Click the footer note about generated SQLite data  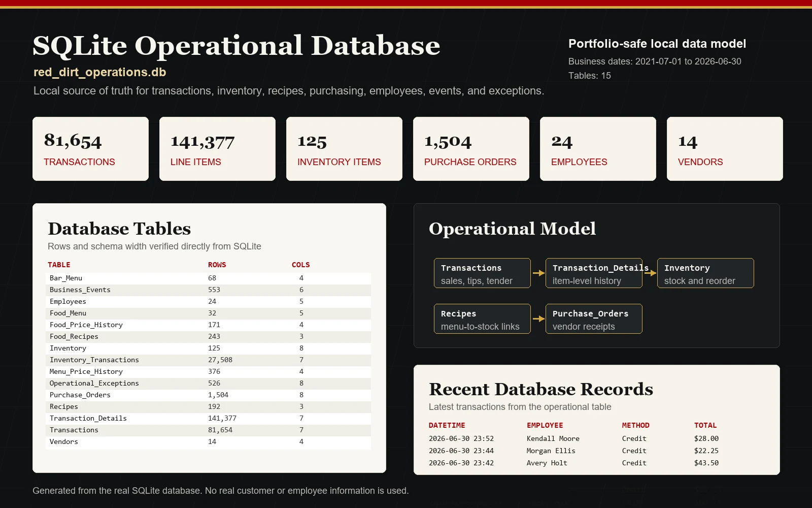click(x=221, y=491)
